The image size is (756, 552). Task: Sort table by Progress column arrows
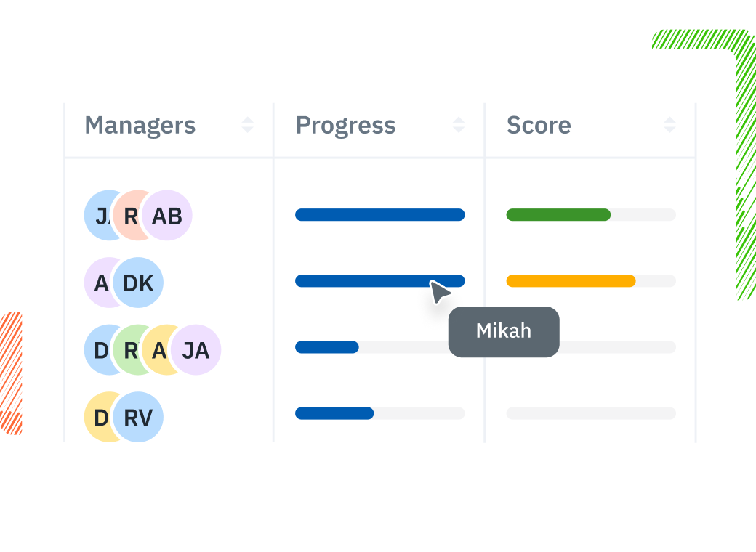tap(459, 125)
